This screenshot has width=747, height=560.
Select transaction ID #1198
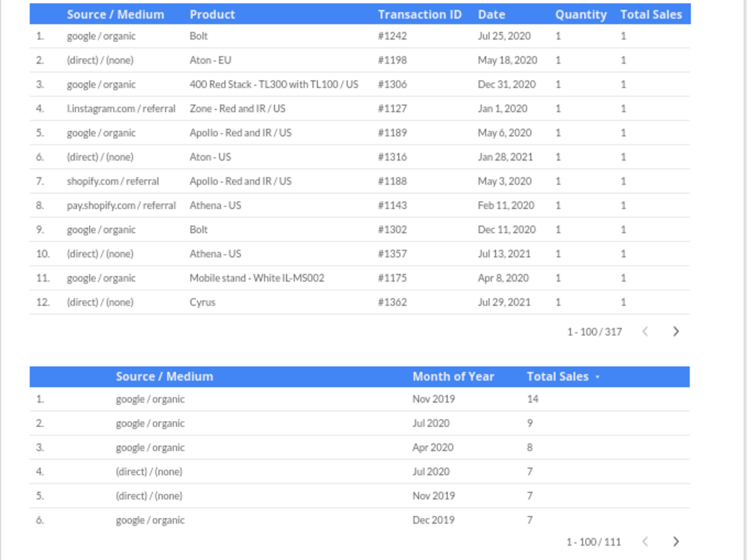[x=393, y=60]
